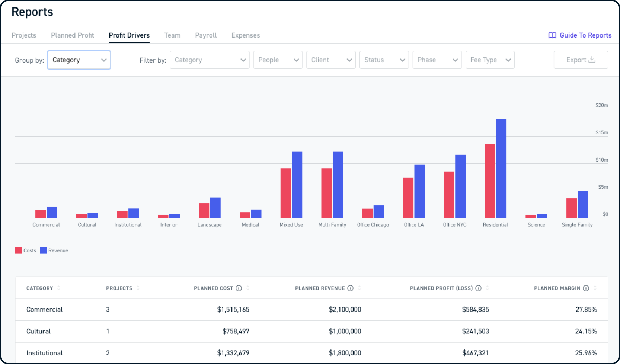Click the Mixed Use revenue bar
The image size is (620, 364).
click(297, 185)
